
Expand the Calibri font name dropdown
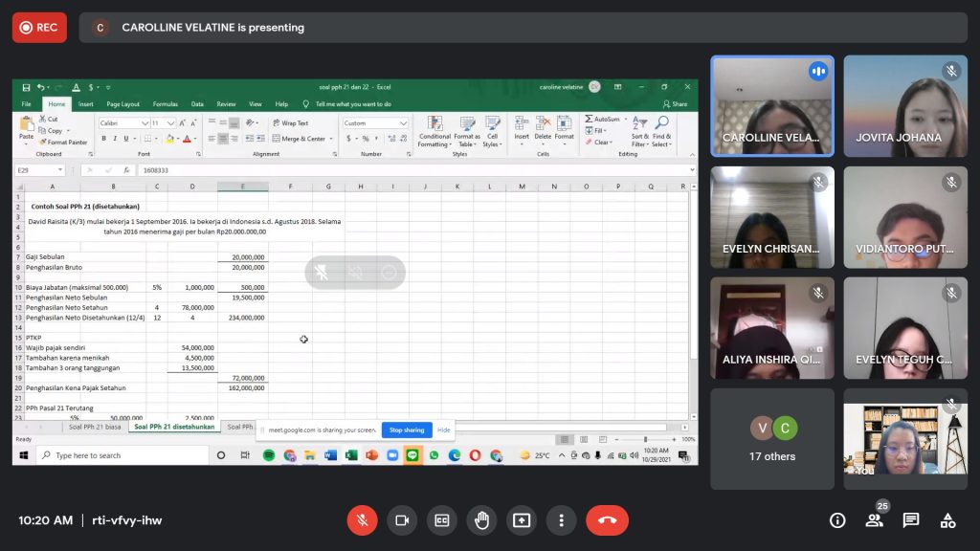[145, 123]
